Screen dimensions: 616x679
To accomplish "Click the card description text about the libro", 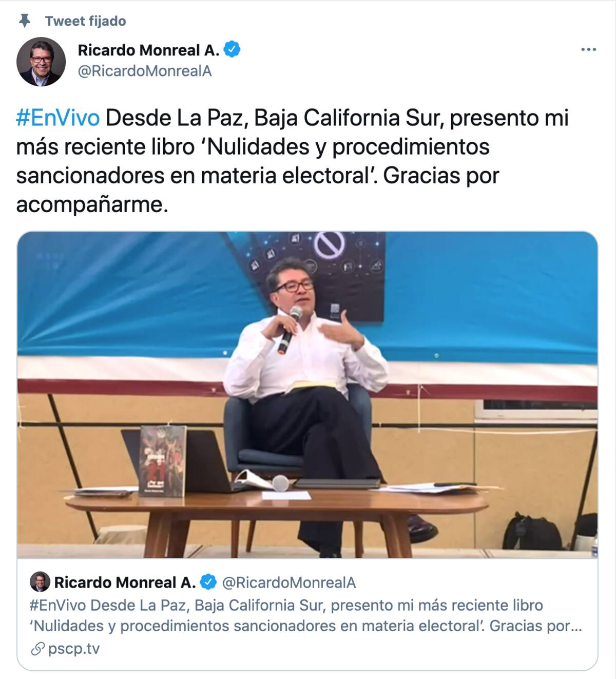I will coord(306,615).
